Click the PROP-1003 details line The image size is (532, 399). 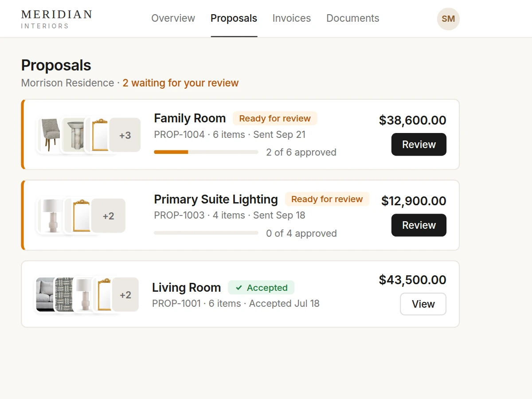(230, 215)
